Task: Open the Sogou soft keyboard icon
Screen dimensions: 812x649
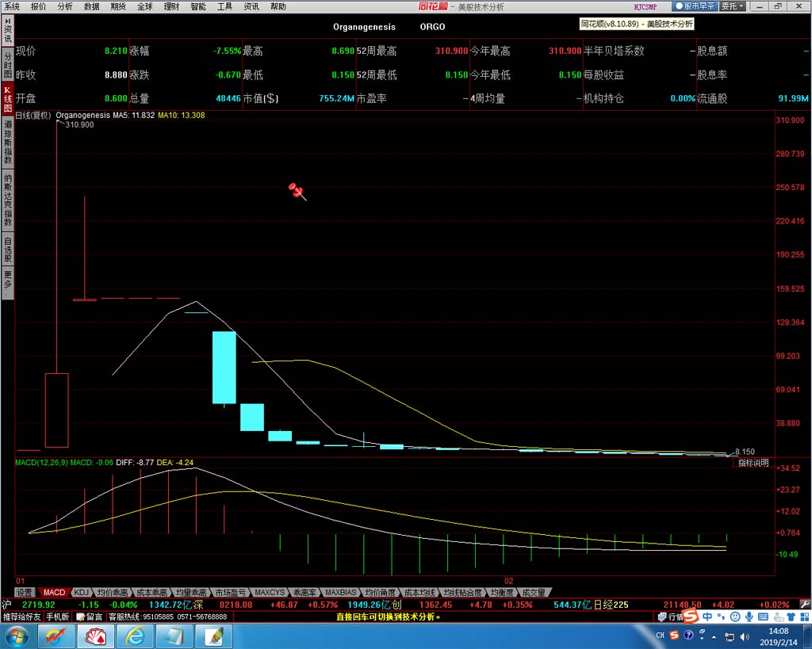Action: (x=763, y=617)
